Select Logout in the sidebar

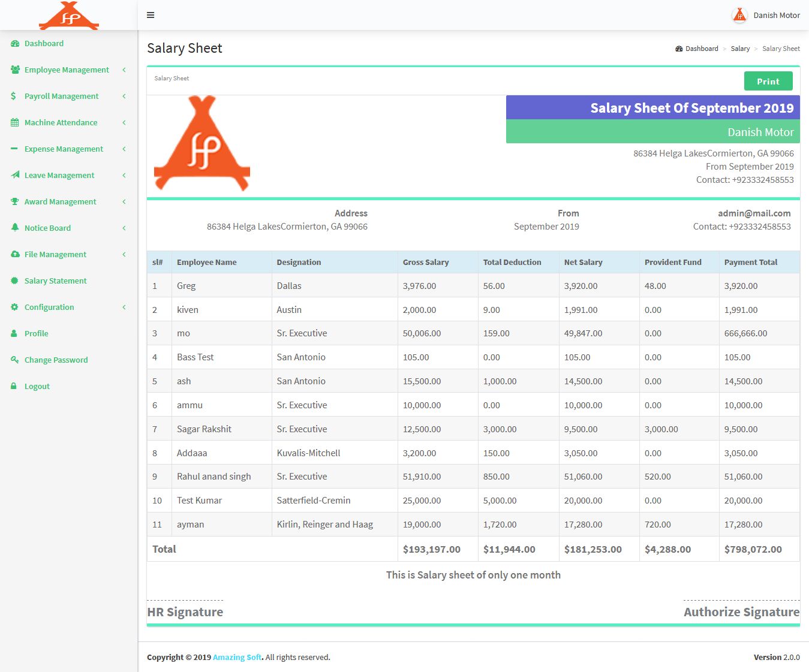[69, 386]
